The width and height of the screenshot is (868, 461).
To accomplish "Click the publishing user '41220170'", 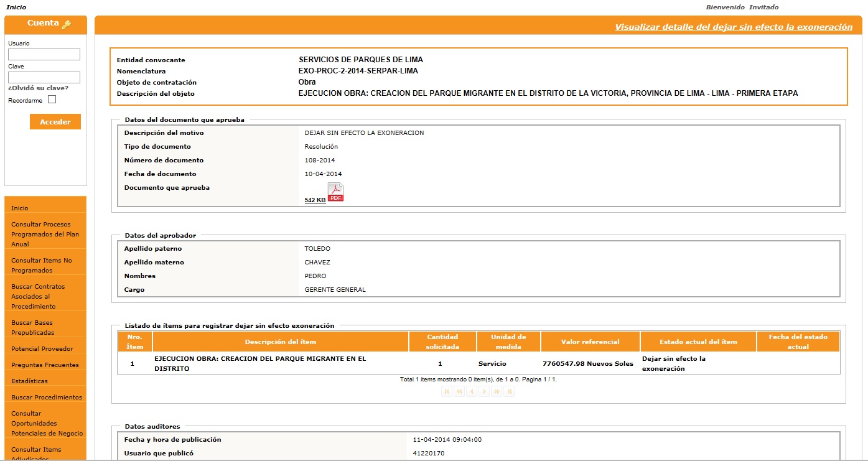I will click(x=429, y=454).
